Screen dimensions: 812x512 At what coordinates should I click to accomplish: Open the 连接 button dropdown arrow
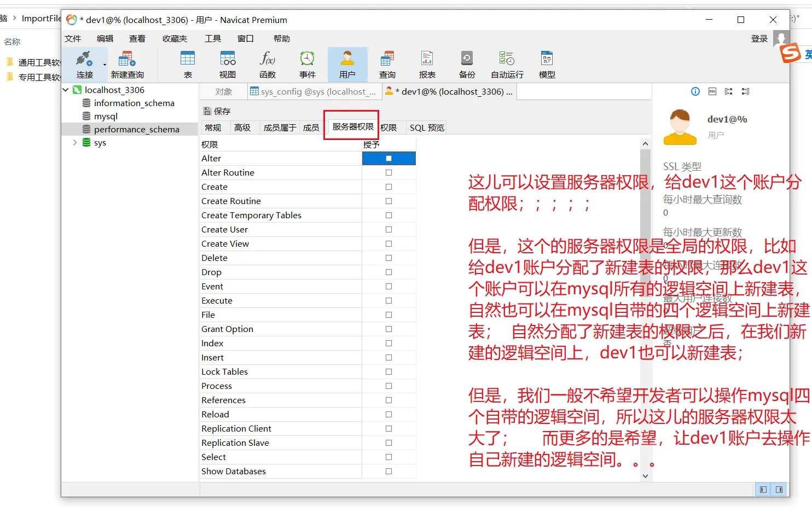tap(105, 65)
